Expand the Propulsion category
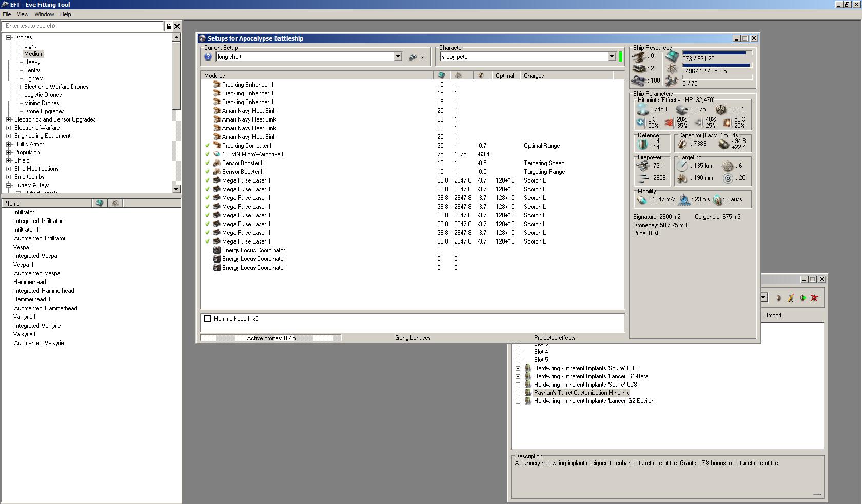 click(9, 152)
